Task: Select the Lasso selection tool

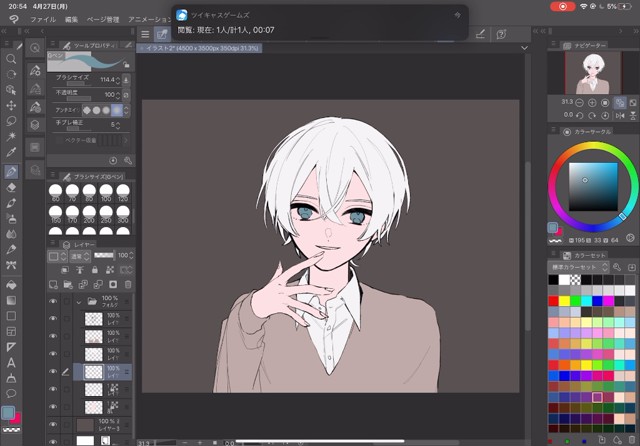Action: click(11, 120)
